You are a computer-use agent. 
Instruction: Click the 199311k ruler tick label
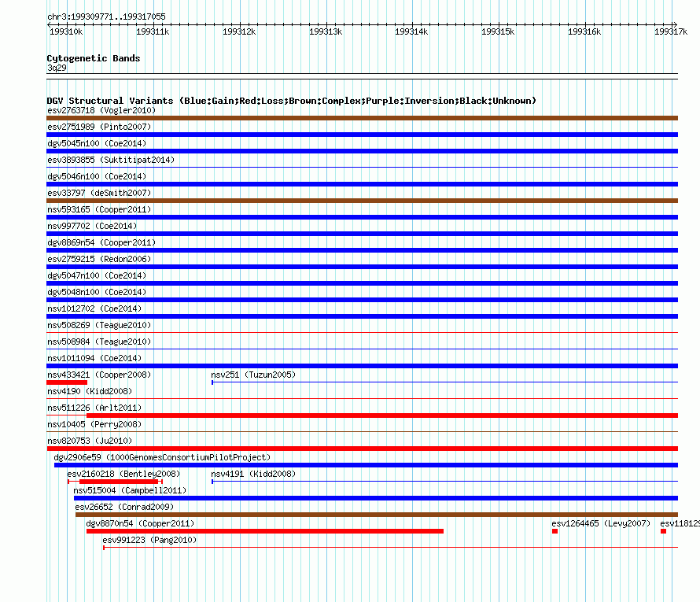tap(153, 31)
